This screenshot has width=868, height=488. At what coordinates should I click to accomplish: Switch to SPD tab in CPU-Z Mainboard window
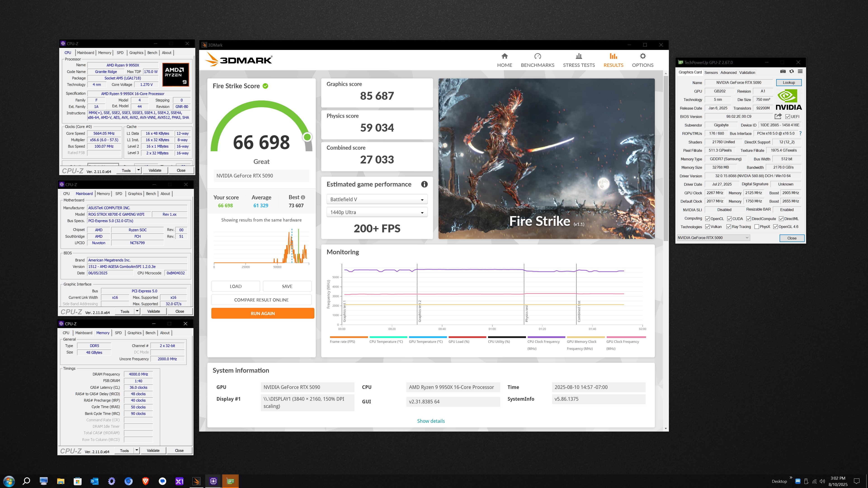pos(119,194)
